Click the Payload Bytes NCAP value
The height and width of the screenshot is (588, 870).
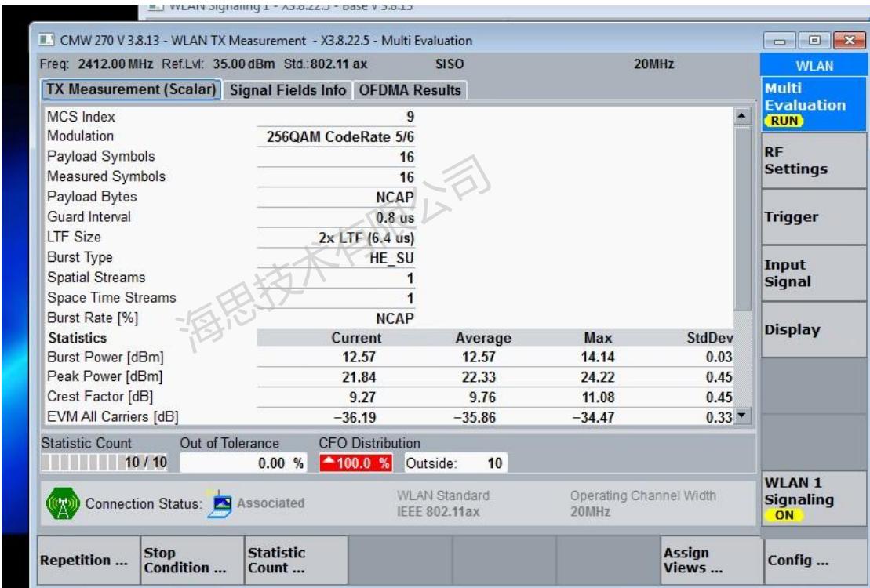(395, 198)
